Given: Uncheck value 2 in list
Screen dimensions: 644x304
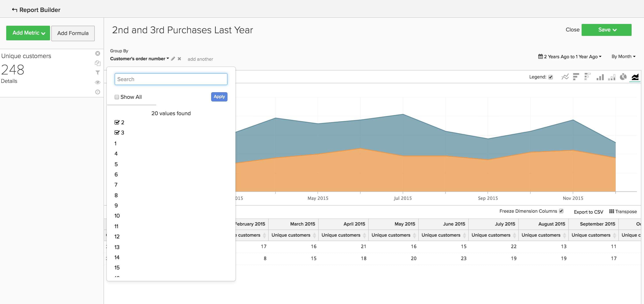Looking at the screenshot, I should (117, 122).
